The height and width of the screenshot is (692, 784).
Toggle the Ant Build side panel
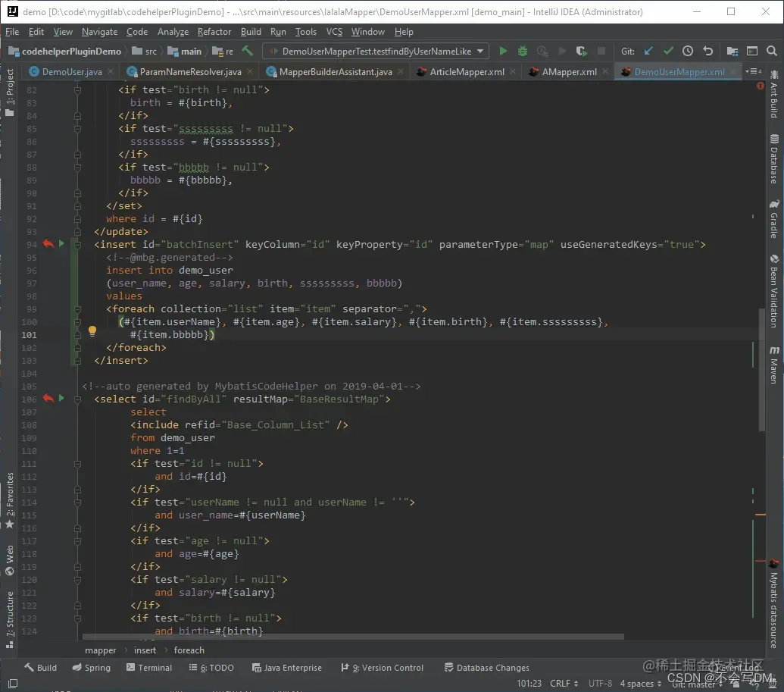[x=774, y=94]
